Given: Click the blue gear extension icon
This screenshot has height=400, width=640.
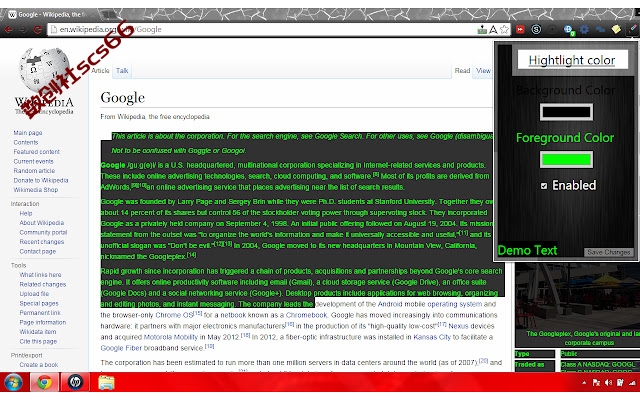Looking at the screenshot, I should click(x=584, y=29).
